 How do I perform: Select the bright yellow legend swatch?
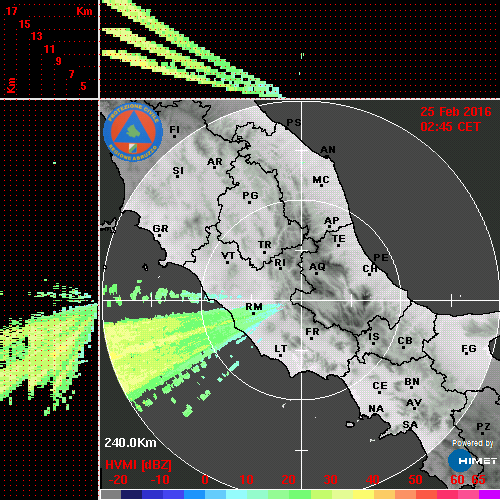click(363, 495)
